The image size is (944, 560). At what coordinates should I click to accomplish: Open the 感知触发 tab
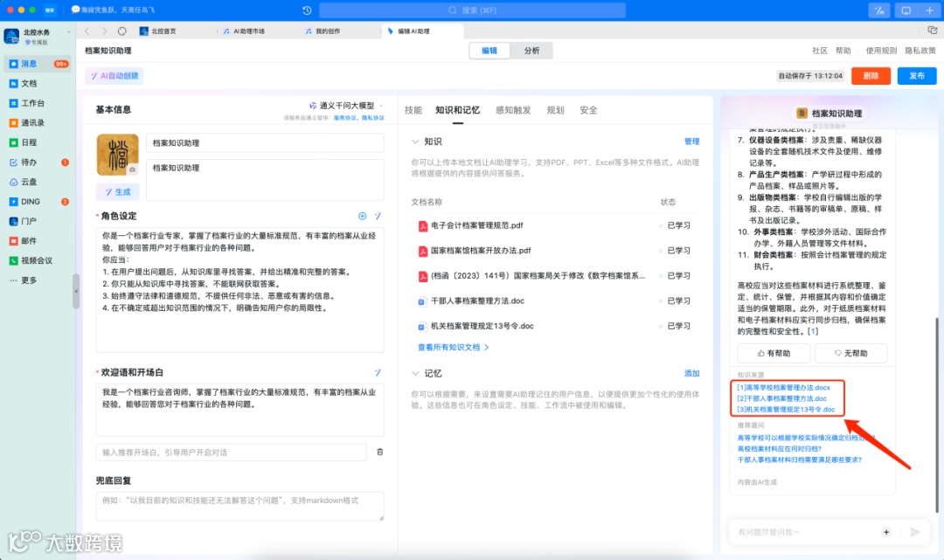[513, 110]
